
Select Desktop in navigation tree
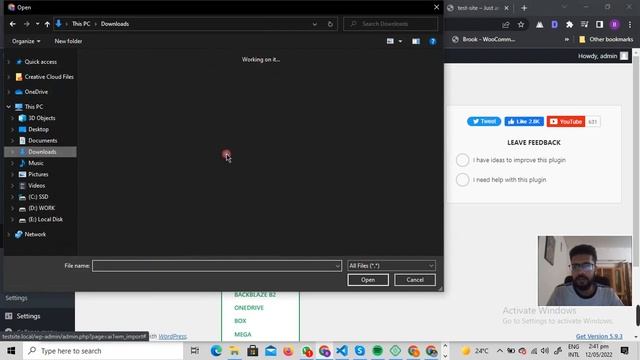point(38,129)
